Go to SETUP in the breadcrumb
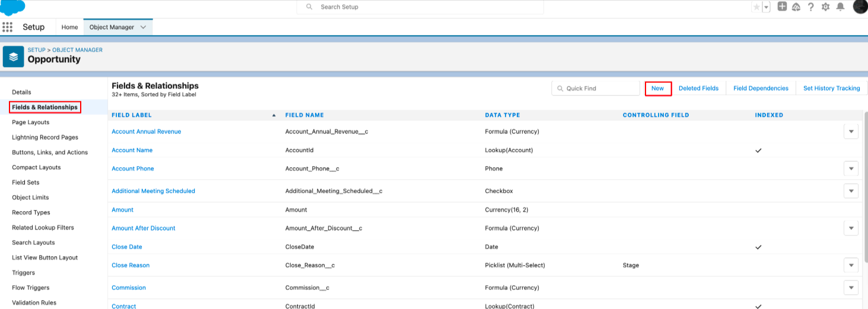The height and width of the screenshot is (309, 868). 36,50
